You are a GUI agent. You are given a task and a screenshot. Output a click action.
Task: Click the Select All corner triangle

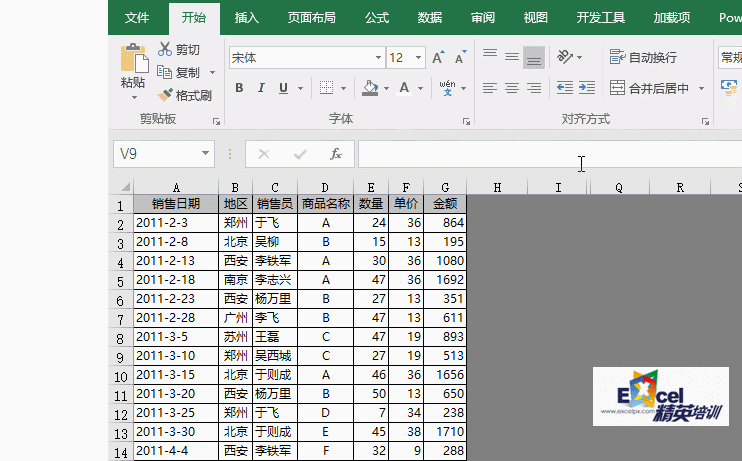tap(125, 187)
